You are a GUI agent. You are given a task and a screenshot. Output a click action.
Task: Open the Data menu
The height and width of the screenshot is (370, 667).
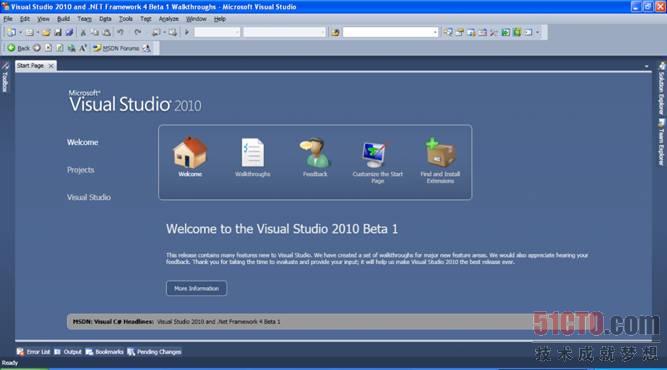point(105,19)
